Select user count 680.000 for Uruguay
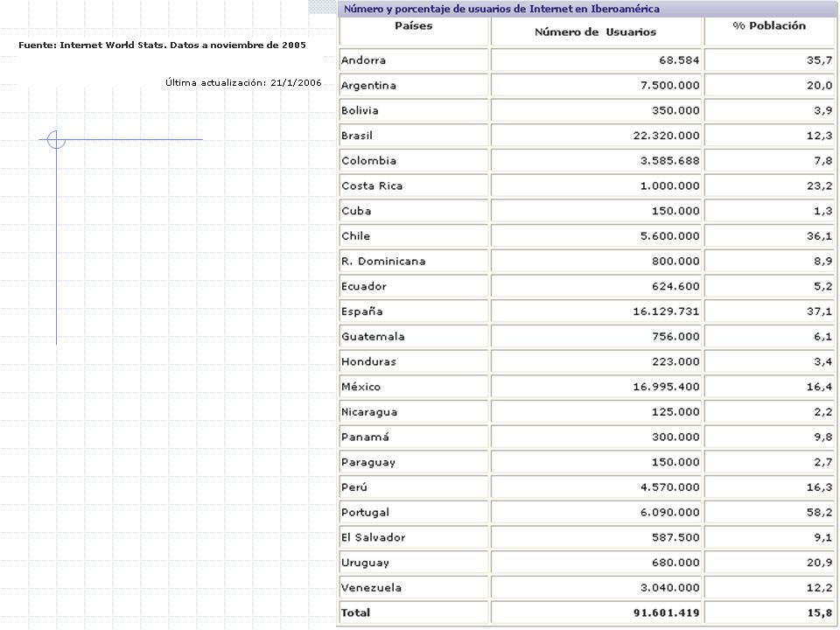Image resolution: width=840 pixels, height=630 pixels. tap(675, 563)
